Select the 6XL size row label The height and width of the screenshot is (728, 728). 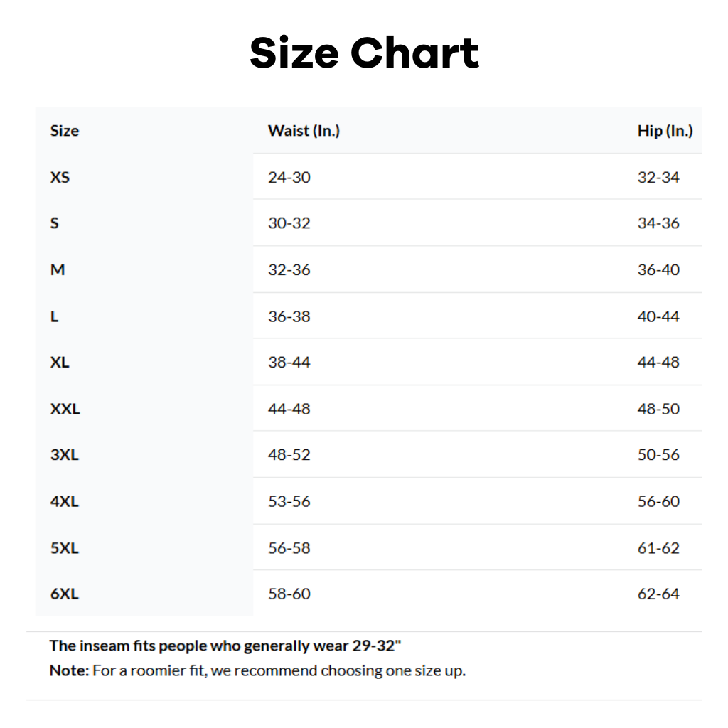pos(65,594)
